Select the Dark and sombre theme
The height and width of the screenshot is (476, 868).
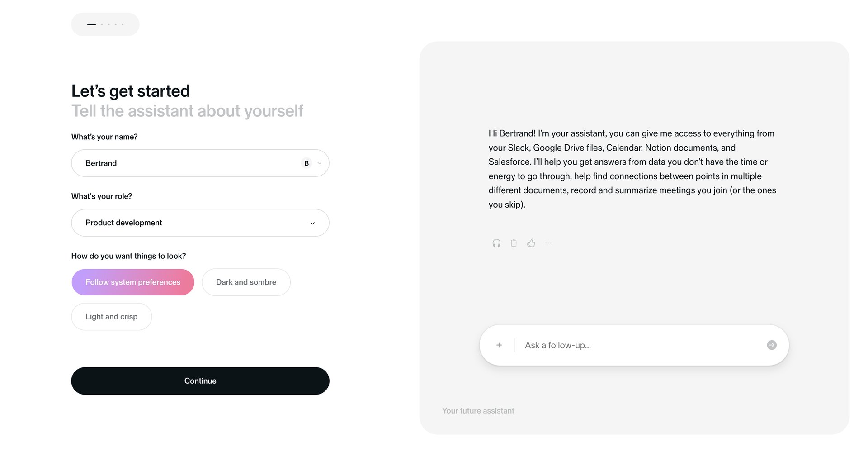click(246, 282)
